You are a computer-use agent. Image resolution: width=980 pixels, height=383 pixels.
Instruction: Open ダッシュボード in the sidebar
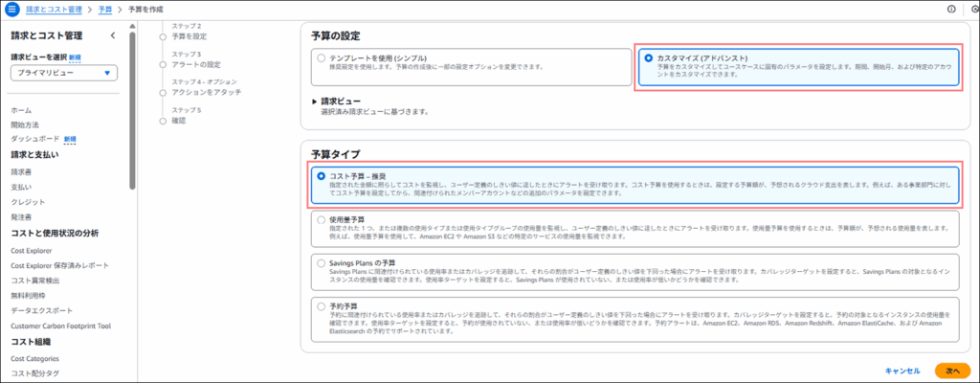point(35,139)
